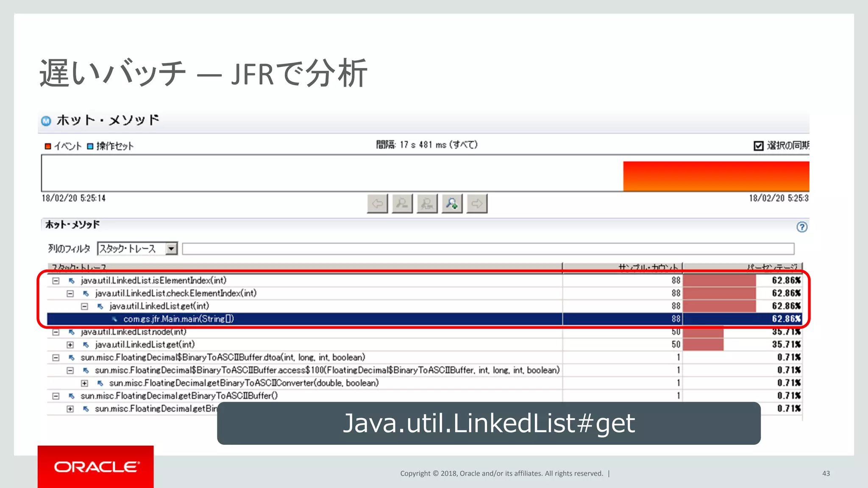Screen dimensions: 868x488
Task: Click the blue 操作セット legend square
Action: click(90, 146)
